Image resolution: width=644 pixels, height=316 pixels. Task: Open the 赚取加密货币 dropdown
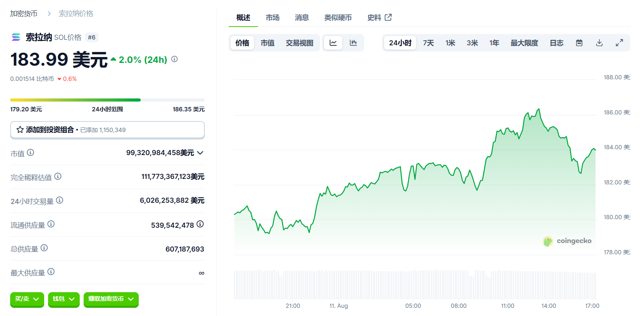(111, 299)
